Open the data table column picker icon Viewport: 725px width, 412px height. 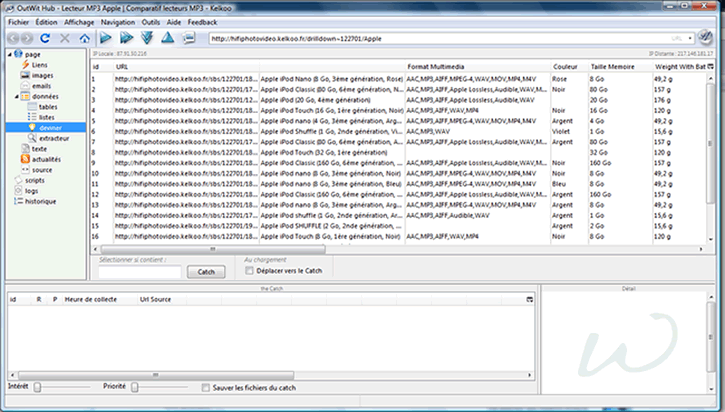tap(711, 67)
